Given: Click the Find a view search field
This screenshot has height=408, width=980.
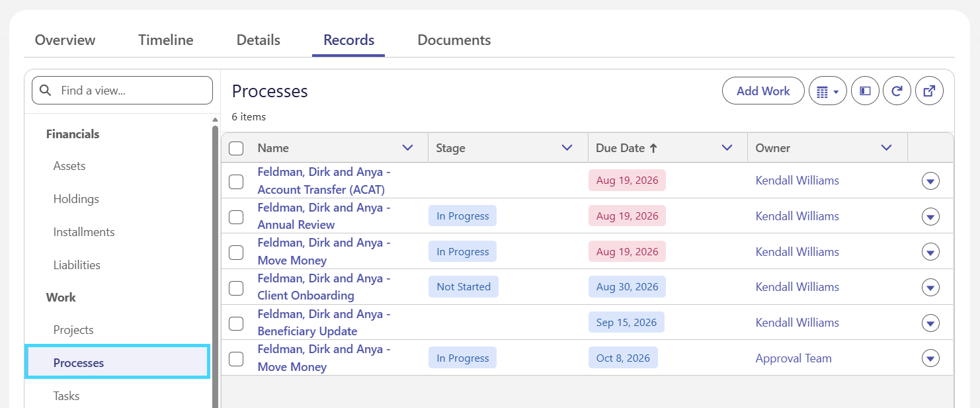Looking at the screenshot, I should [122, 91].
